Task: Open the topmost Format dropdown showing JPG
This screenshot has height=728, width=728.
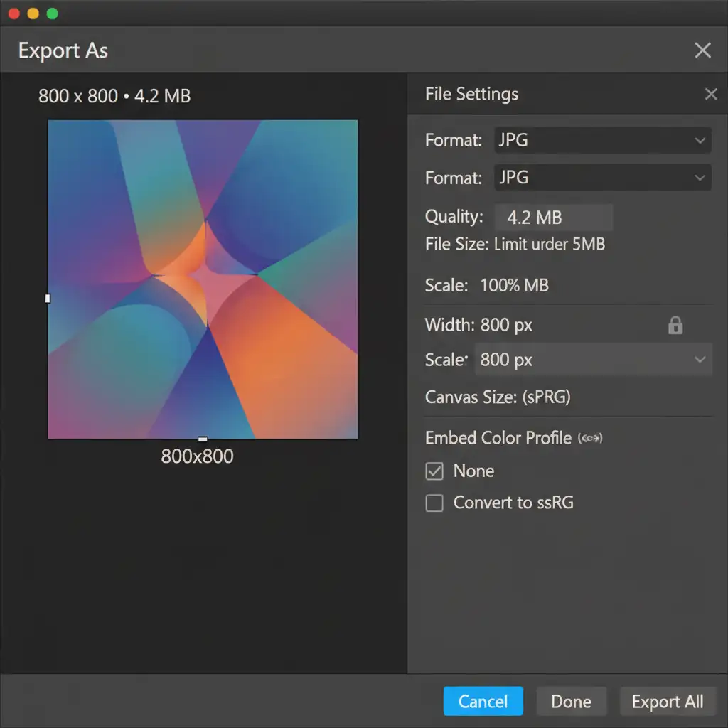Action: 602,141
